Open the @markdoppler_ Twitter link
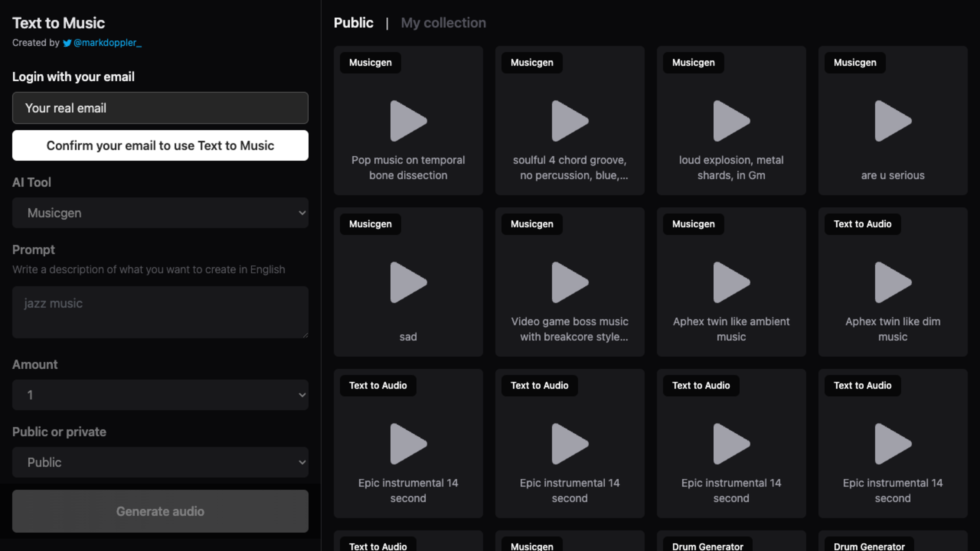This screenshot has height=551, width=980. 107,43
